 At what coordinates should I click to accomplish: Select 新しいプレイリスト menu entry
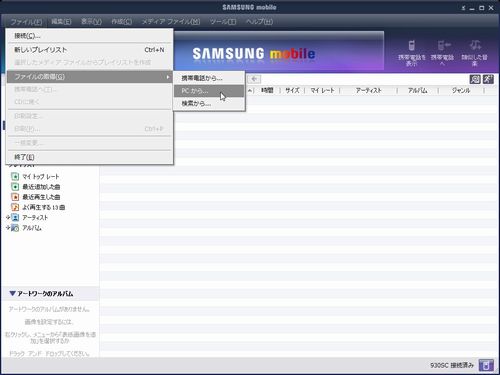[x=89, y=50]
